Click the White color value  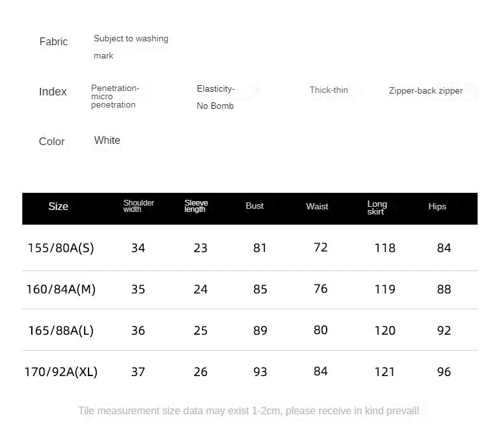point(107,141)
